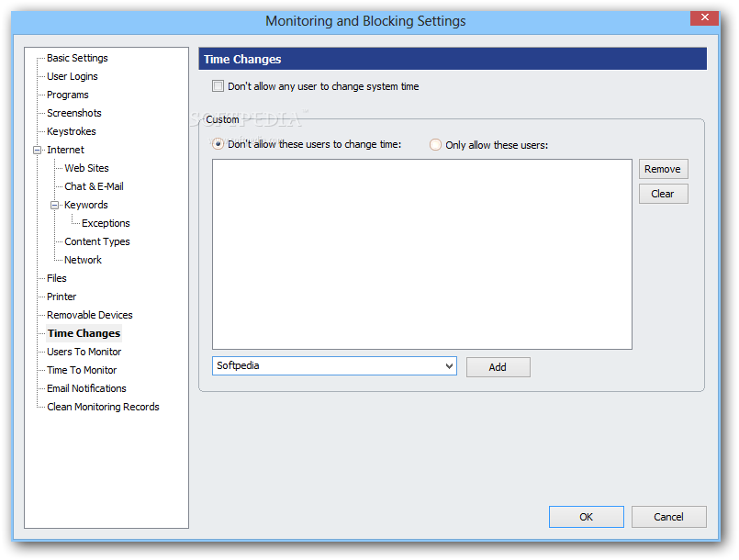
Task: Confirm settings with OK
Action: click(x=587, y=517)
